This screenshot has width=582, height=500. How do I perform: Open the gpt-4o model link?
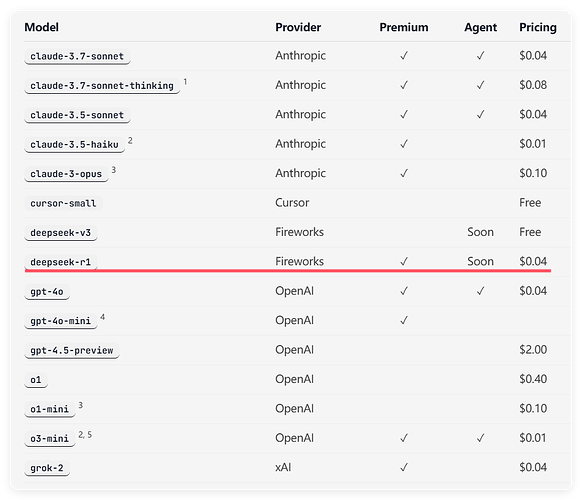point(47,291)
